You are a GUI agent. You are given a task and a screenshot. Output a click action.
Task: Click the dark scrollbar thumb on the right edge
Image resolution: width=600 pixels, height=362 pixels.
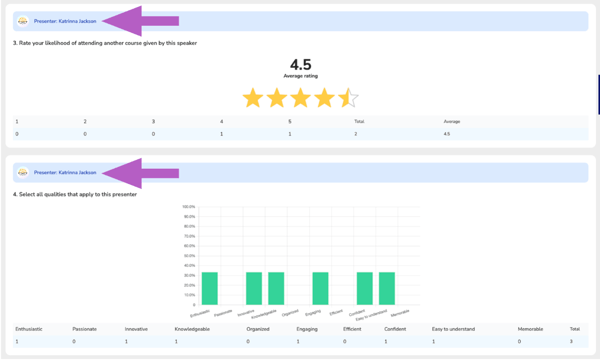[x=599, y=95]
